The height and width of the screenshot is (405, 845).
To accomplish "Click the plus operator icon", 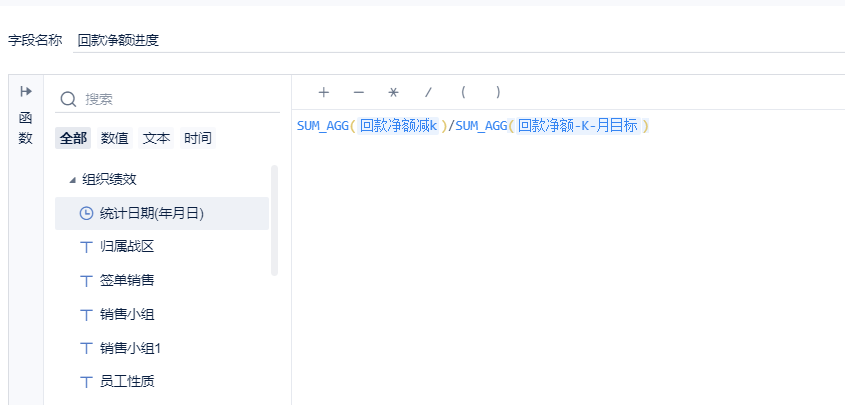I will [x=323, y=92].
